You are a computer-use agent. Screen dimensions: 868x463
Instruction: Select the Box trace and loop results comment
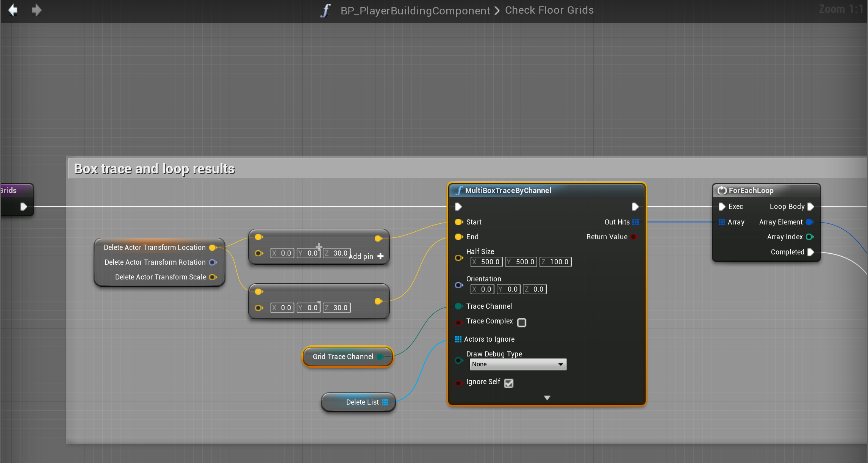pos(154,169)
